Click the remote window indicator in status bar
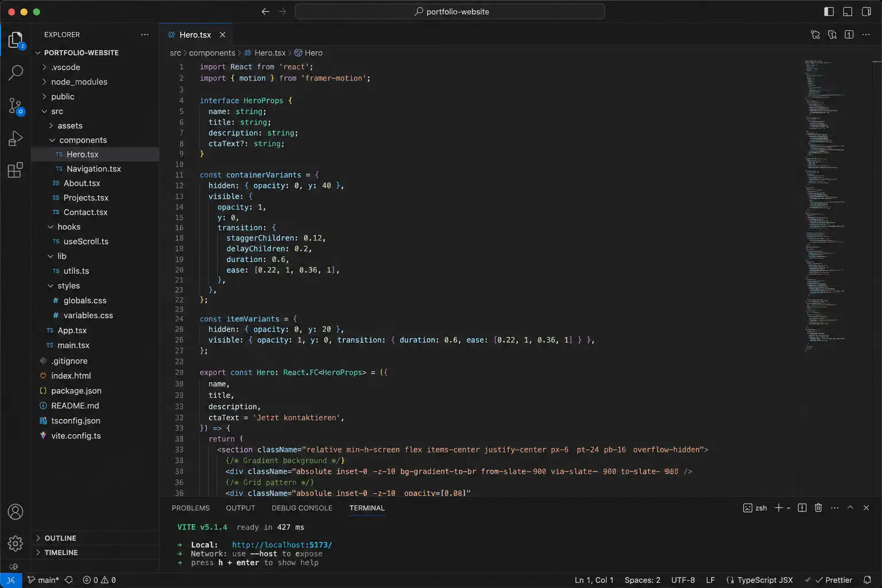 (x=11, y=580)
